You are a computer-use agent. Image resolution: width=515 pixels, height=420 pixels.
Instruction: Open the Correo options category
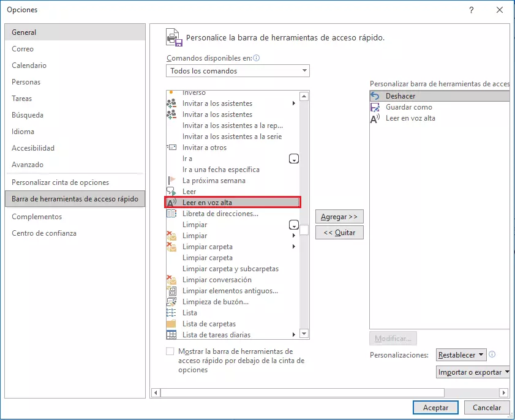tap(23, 49)
